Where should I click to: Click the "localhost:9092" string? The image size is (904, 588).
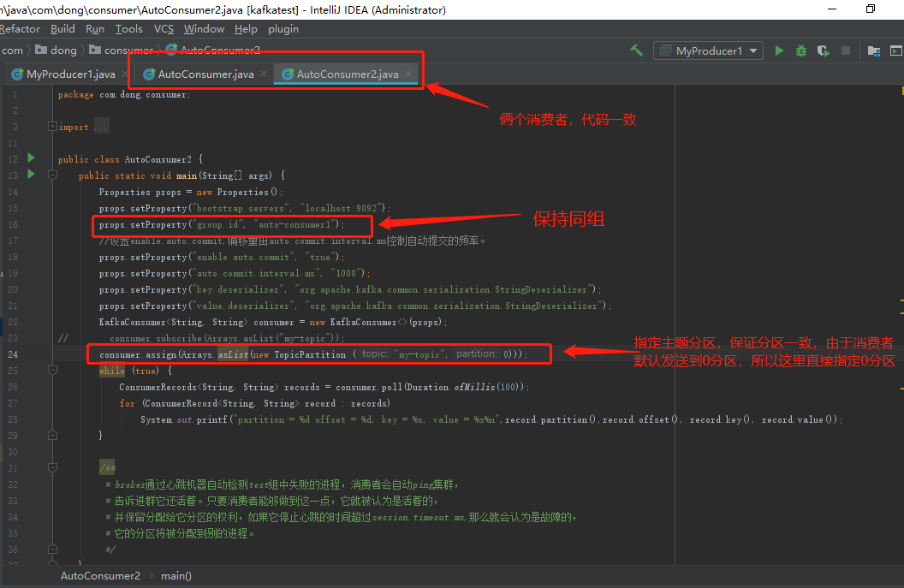pyautogui.click(x=342, y=209)
